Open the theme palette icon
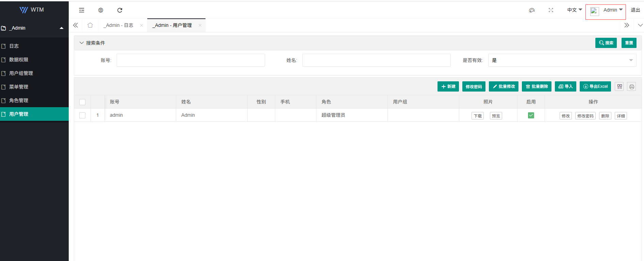Viewport: 644px width, 261px height. point(532,10)
